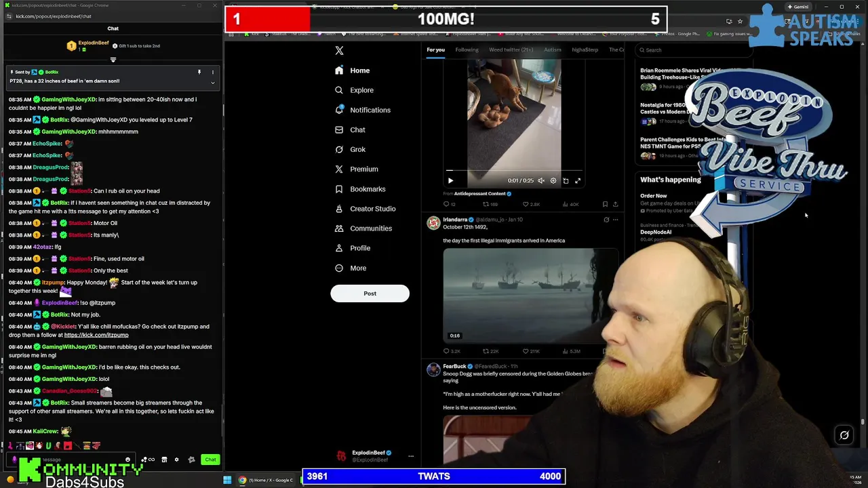The image size is (868, 488).
Task: Open account menu dots beside ExplodinBeef
Action: (x=410, y=456)
